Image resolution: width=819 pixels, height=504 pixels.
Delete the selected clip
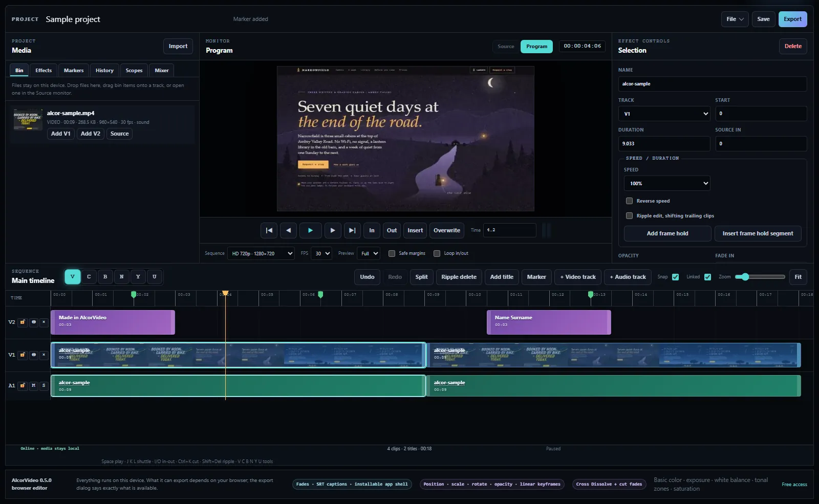(x=793, y=46)
